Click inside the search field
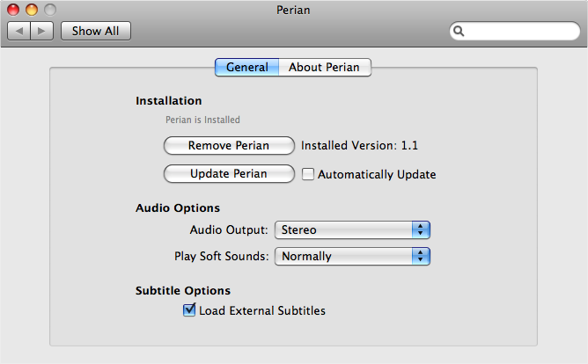Image resolution: width=588 pixels, height=364 pixels. click(519, 32)
